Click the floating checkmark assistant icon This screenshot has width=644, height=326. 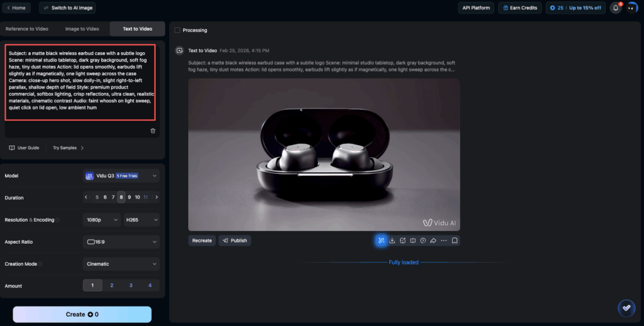(626, 308)
